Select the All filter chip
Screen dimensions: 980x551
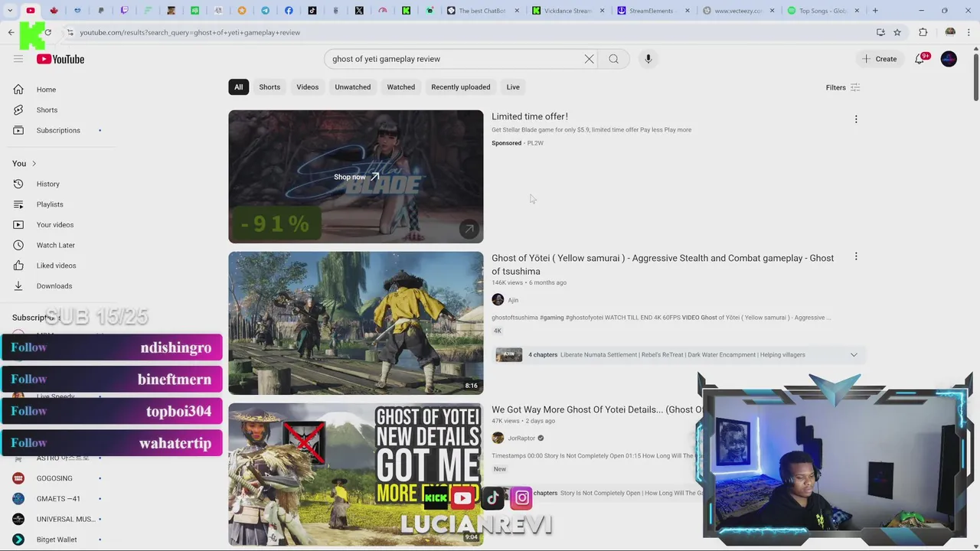point(239,87)
